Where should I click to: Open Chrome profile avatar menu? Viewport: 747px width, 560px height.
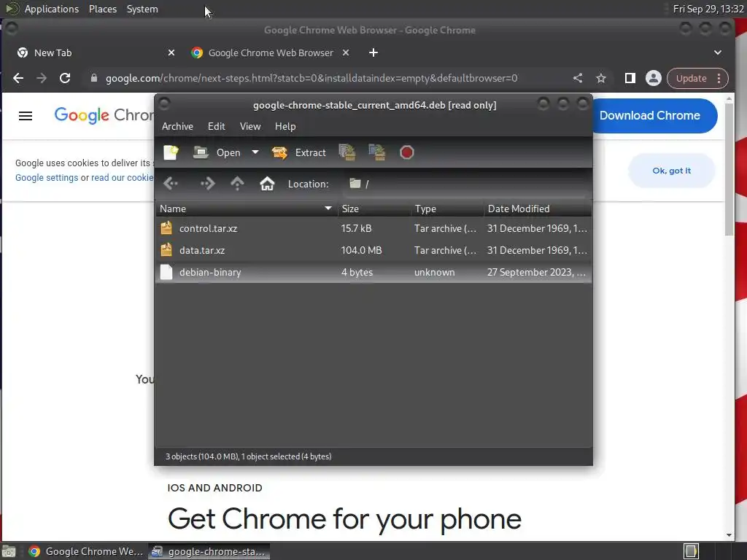pos(653,78)
